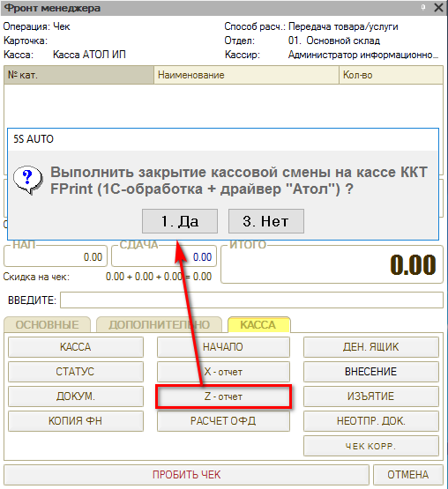Viewport: 448px width, 489px height.
Task: Open the cash drawer with ДЕН. ЯЩИК
Action: (371, 347)
